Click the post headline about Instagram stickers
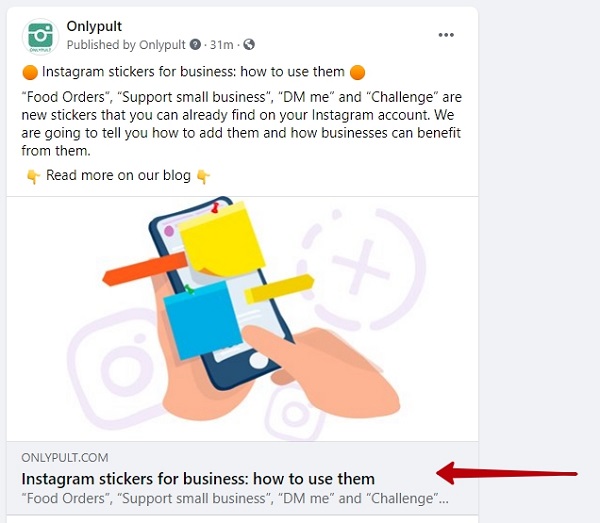The image size is (600, 523). (193, 72)
